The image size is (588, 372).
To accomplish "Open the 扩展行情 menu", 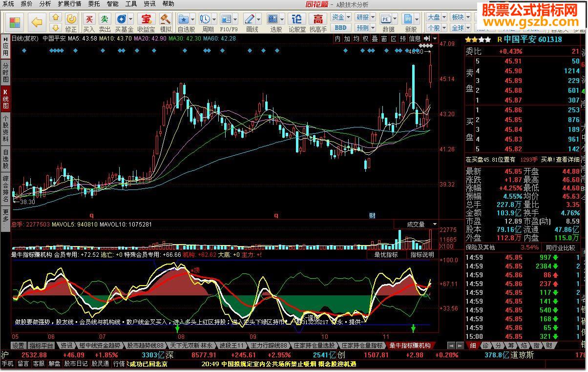I will (69, 4).
